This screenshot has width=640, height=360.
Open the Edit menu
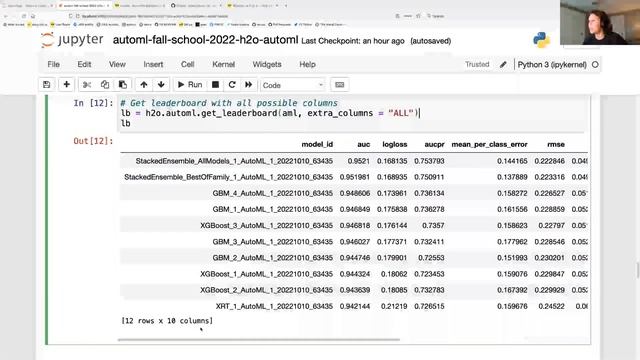tap(84, 64)
